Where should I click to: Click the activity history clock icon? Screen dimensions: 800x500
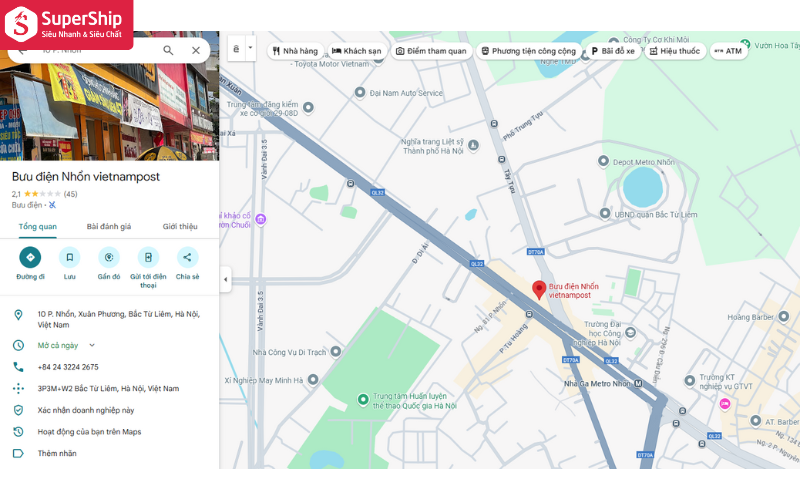[18, 432]
